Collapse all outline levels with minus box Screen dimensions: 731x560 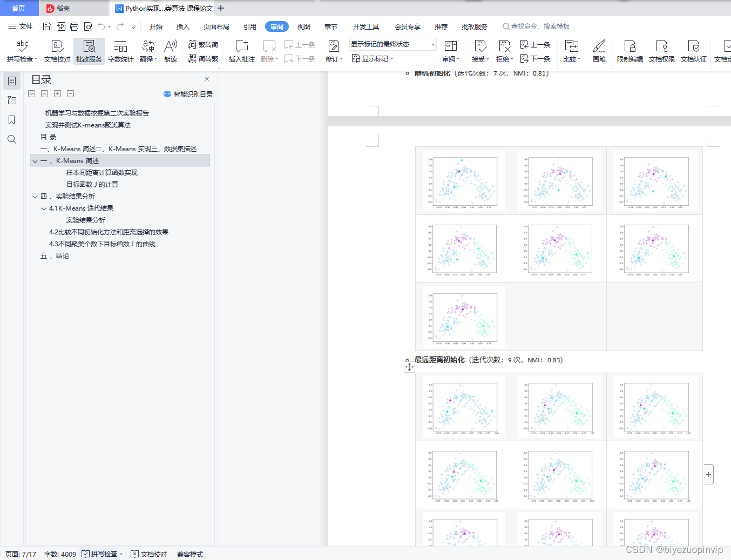click(x=70, y=93)
